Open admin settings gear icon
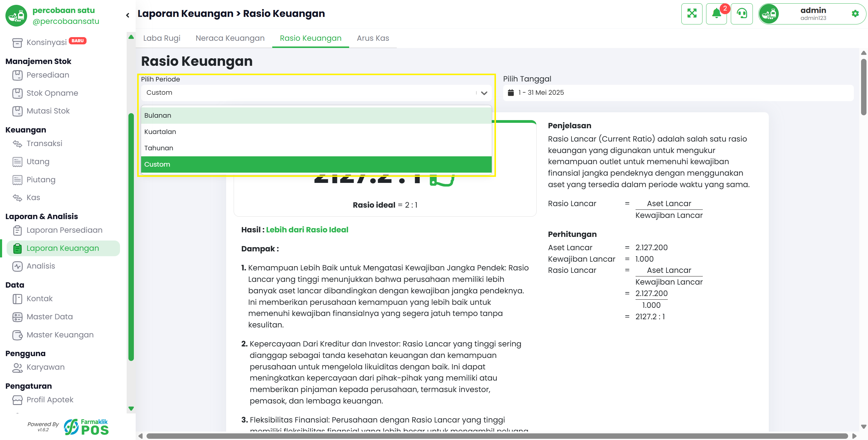The height and width of the screenshot is (440, 868). (x=855, y=14)
